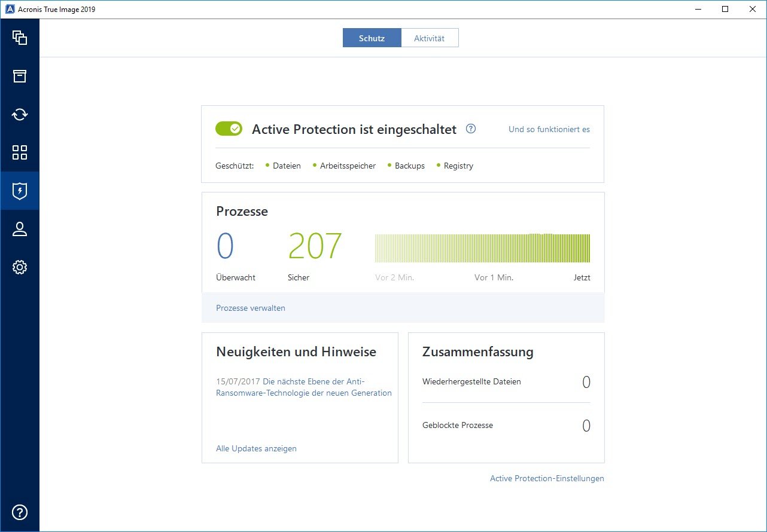The height and width of the screenshot is (532, 767).
Task: Click the 'Überwacht' label
Action: coord(236,277)
